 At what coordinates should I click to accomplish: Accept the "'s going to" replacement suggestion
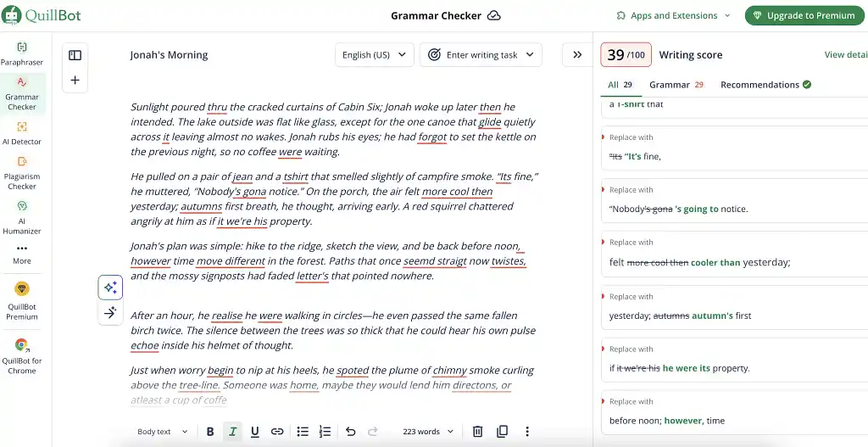click(735, 200)
